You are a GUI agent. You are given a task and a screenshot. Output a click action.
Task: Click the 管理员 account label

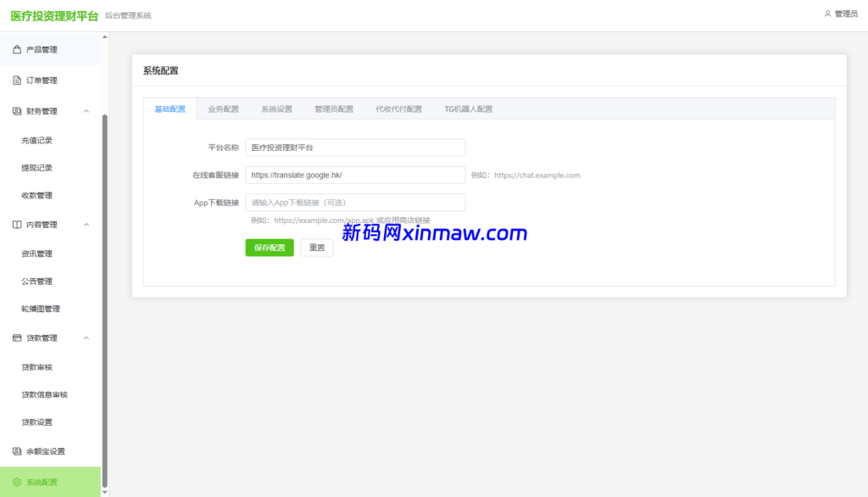pos(846,14)
